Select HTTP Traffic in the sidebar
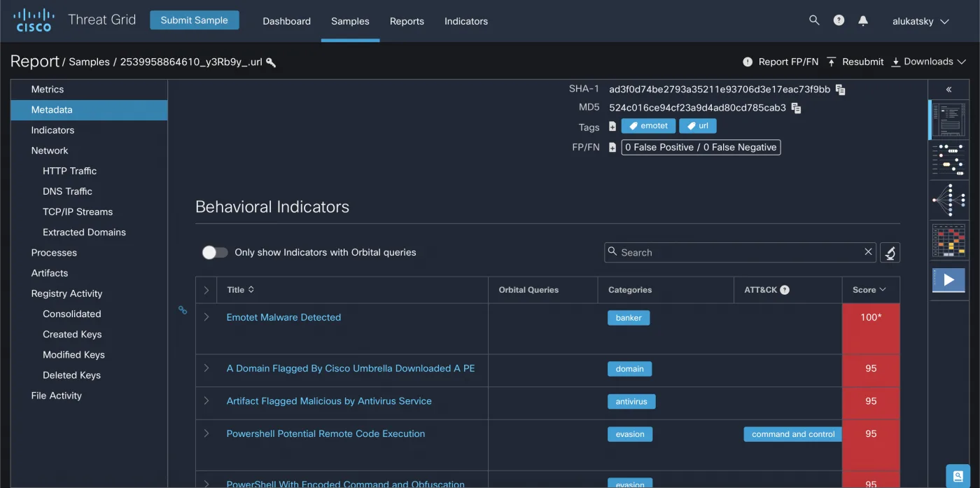 89,171
